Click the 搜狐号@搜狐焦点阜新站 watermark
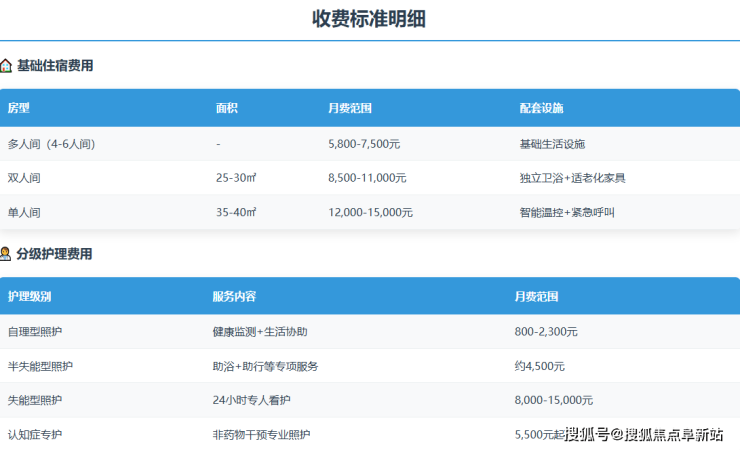Viewport: 740px width, 450px height. [x=643, y=434]
